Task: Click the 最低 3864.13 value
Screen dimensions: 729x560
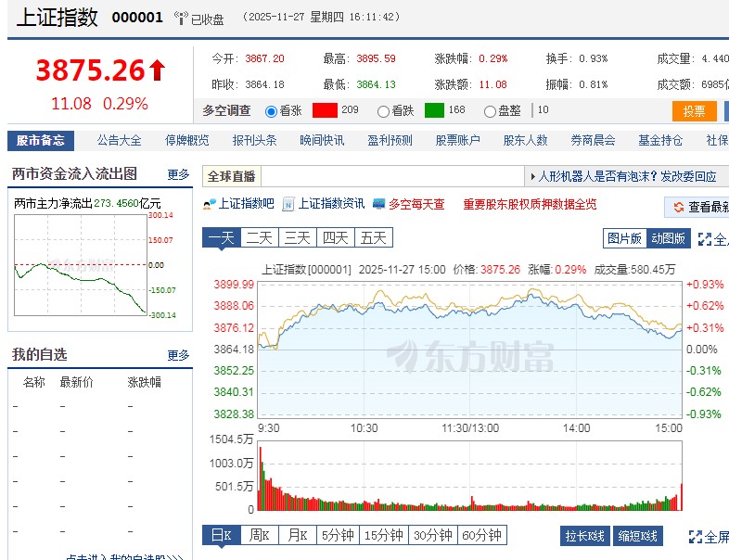Action: [376, 84]
